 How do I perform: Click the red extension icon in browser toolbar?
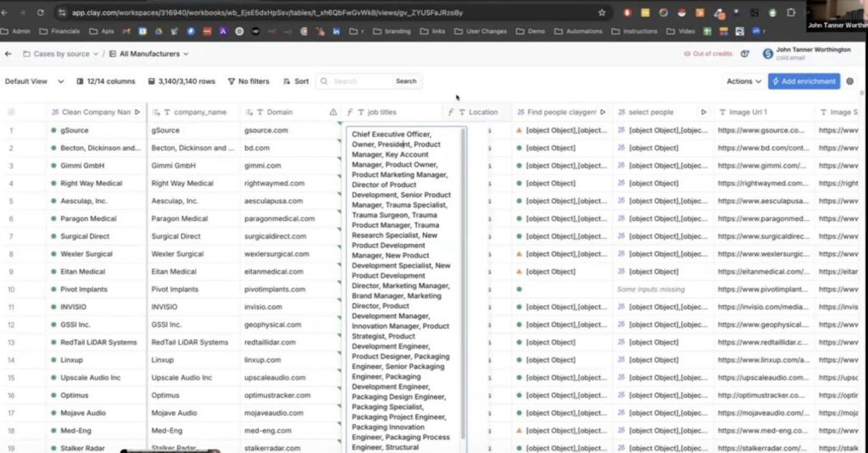coord(627,12)
